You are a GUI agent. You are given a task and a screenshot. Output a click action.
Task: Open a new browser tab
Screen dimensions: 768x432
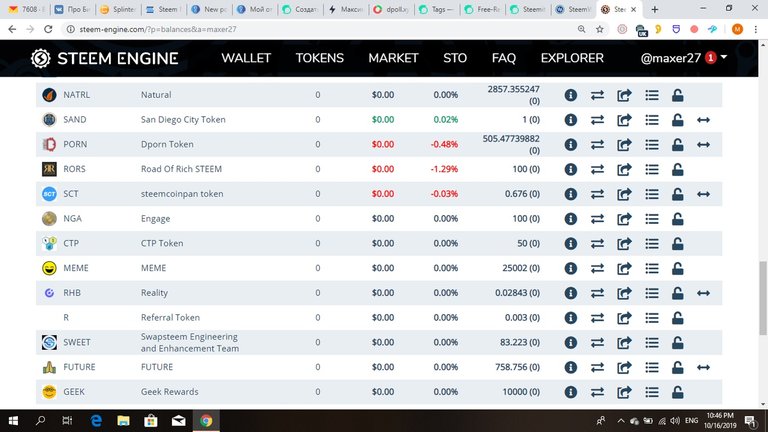click(654, 9)
